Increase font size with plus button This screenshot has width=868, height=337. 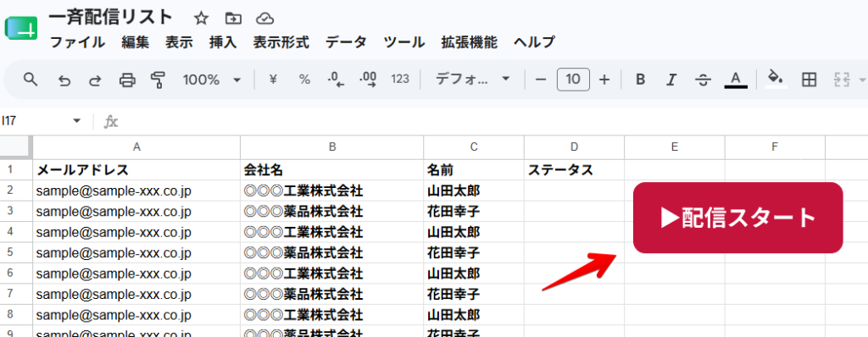tap(604, 80)
